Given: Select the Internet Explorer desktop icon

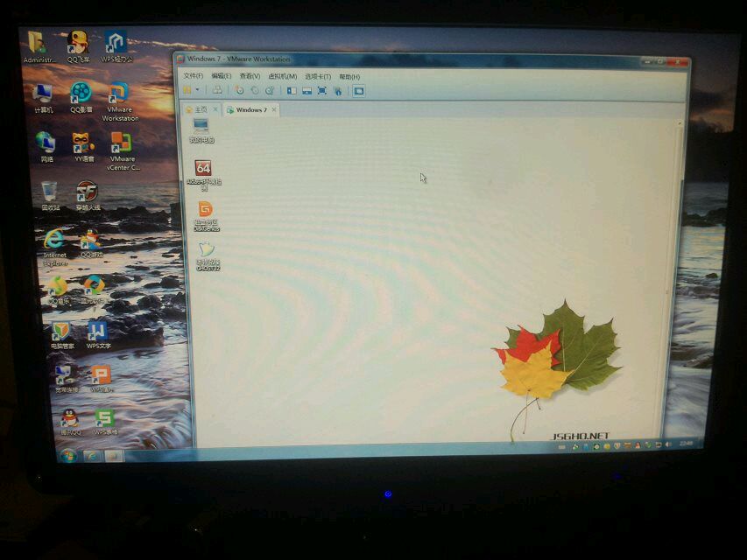Looking at the screenshot, I should coord(55,247).
